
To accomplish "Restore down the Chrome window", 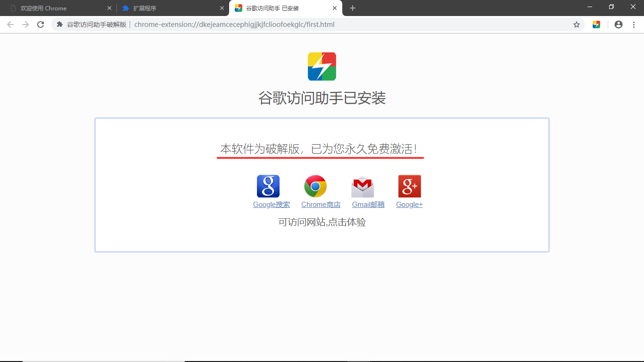I will [611, 7].
